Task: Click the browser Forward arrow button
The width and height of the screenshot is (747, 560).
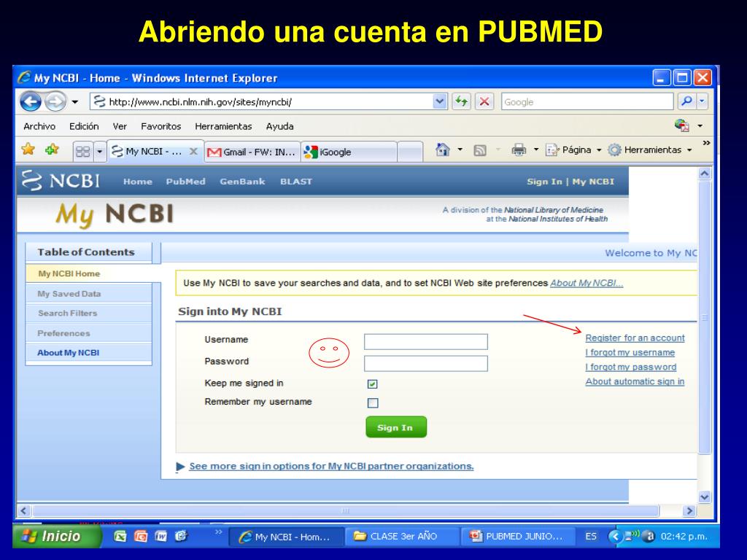Action: pos(55,101)
